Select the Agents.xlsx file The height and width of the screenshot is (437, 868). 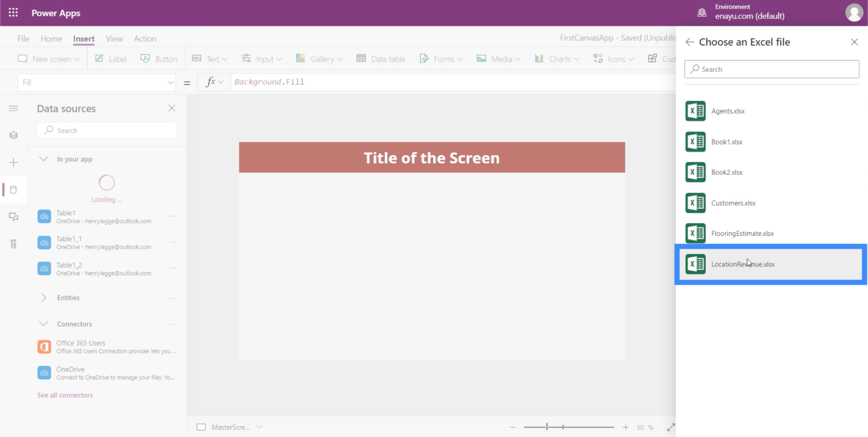click(771, 111)
